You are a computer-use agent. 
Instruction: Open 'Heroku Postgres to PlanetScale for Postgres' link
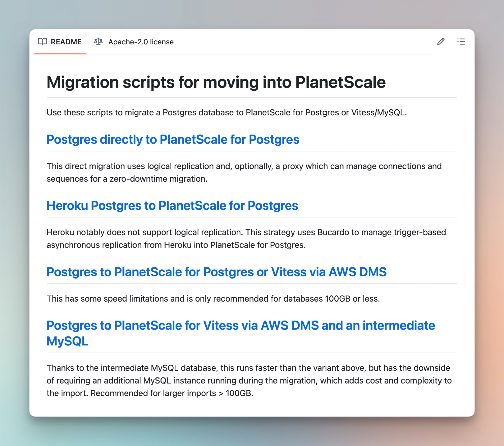[172, 206]
